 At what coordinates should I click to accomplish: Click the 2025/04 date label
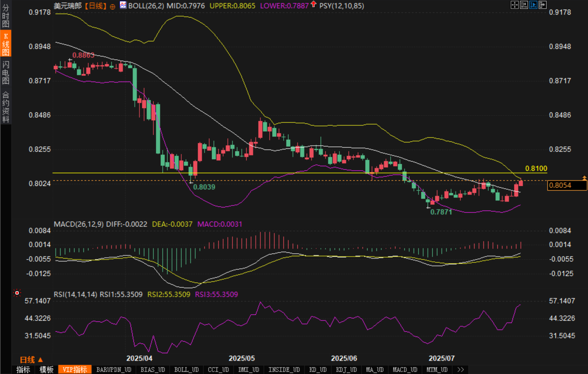coord(139,359)
